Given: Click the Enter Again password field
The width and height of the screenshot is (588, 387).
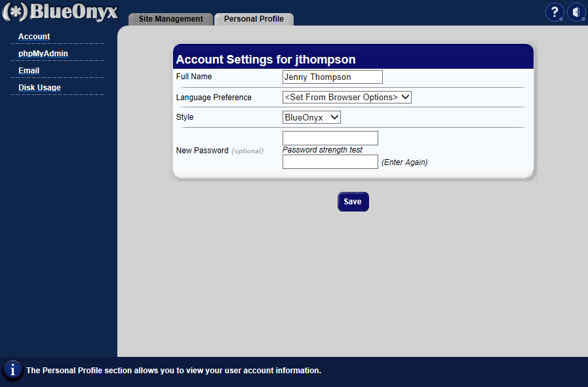Looking at the screenshot, I should (x=330, y=162).
